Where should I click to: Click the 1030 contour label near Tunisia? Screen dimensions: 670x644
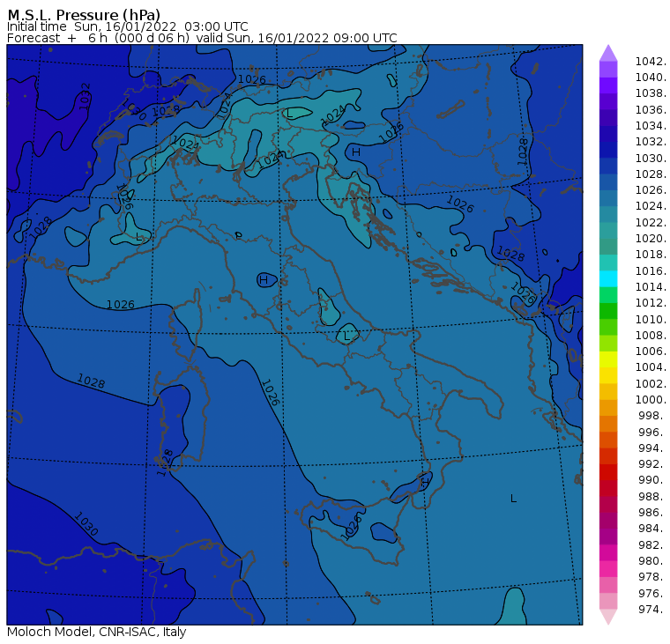click(86, 523)
